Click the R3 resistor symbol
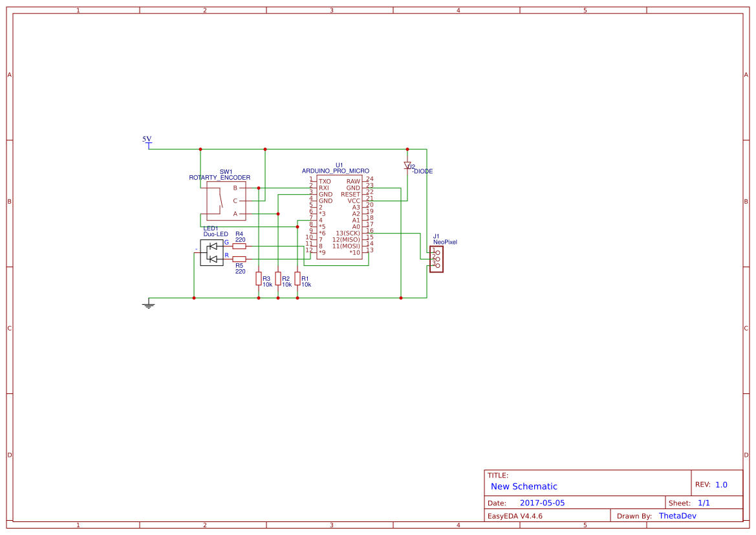756x535 pixels. [x=259, y=278]
